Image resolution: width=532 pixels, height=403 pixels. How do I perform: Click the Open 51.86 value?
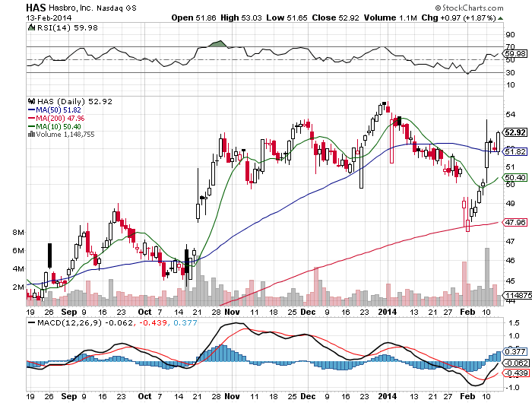(x=193, y=17)
